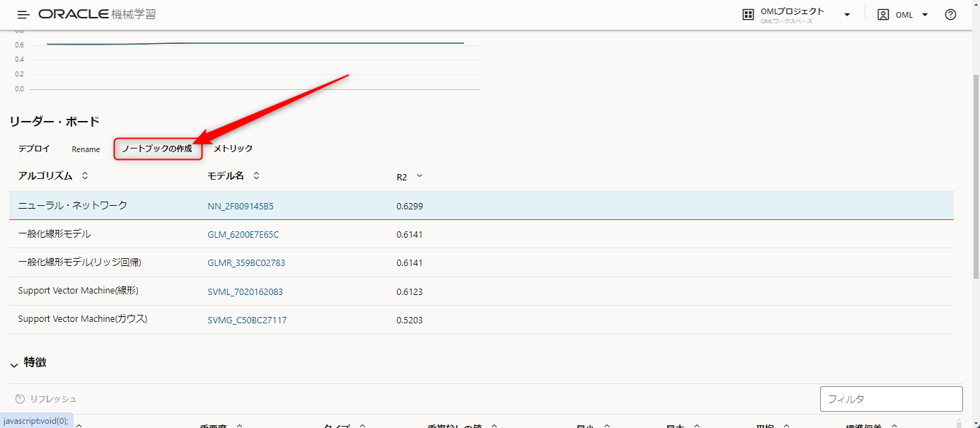Viewport: 980px width, 428px height.
Task: Expand the OML user menu arrow
Action: point(925,15)
